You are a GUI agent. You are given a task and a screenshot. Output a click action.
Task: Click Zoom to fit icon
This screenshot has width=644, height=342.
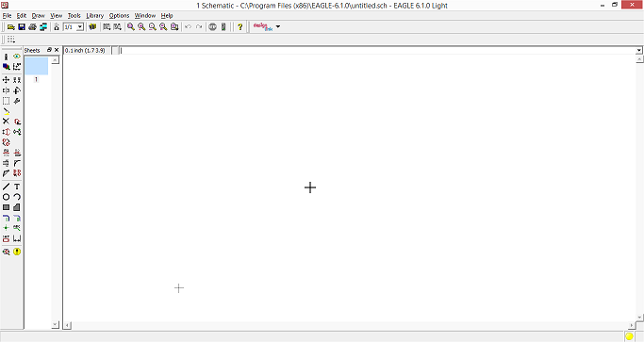pos(131,26)
